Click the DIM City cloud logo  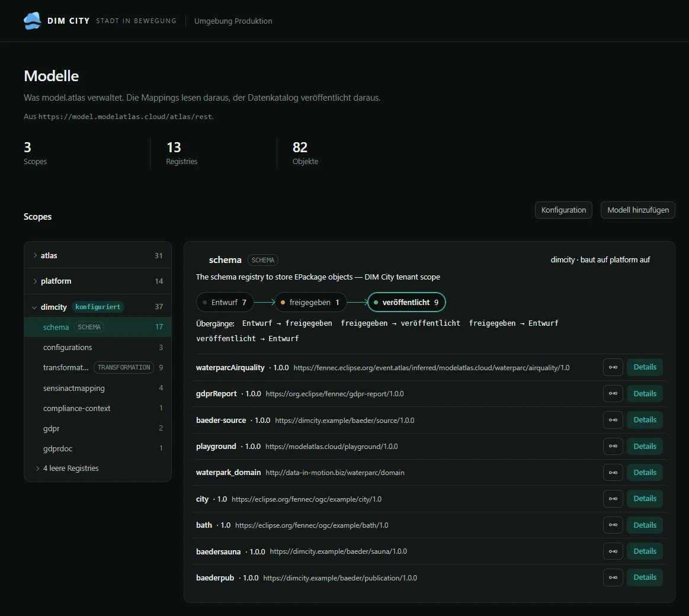pos(32,21)
